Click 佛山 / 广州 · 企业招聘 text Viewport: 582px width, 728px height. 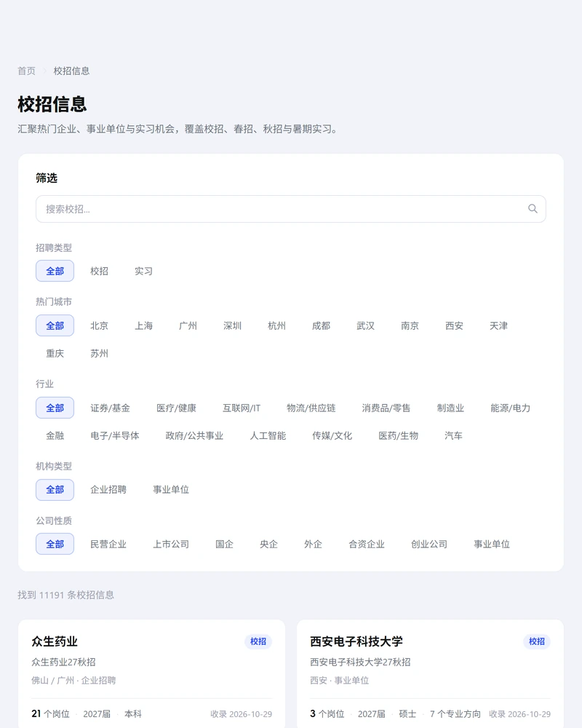pos(73,681)
